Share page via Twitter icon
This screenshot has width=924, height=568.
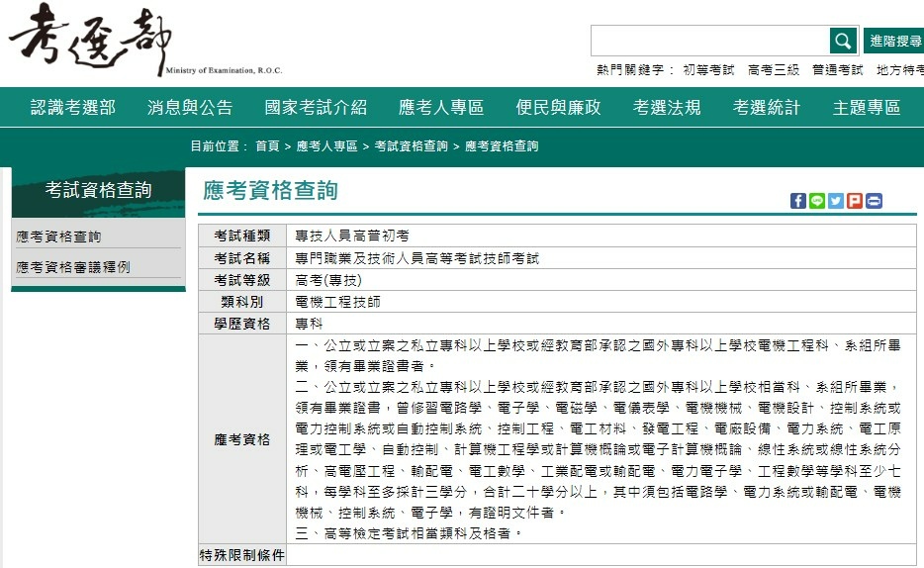point(836,201)
